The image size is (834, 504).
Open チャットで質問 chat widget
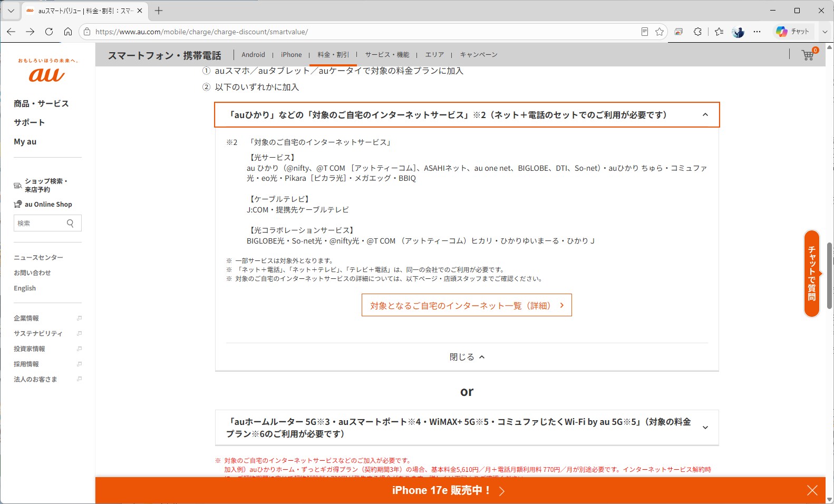812,274
